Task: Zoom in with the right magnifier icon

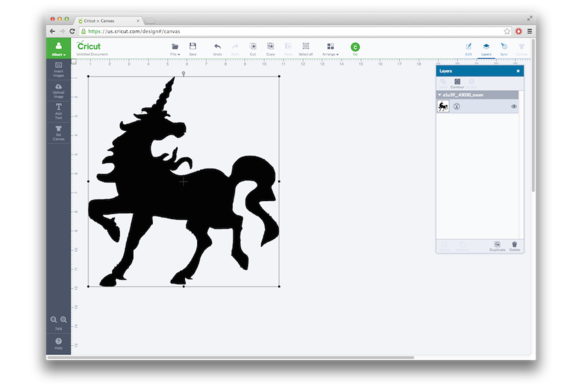Action: pos(64,320)
